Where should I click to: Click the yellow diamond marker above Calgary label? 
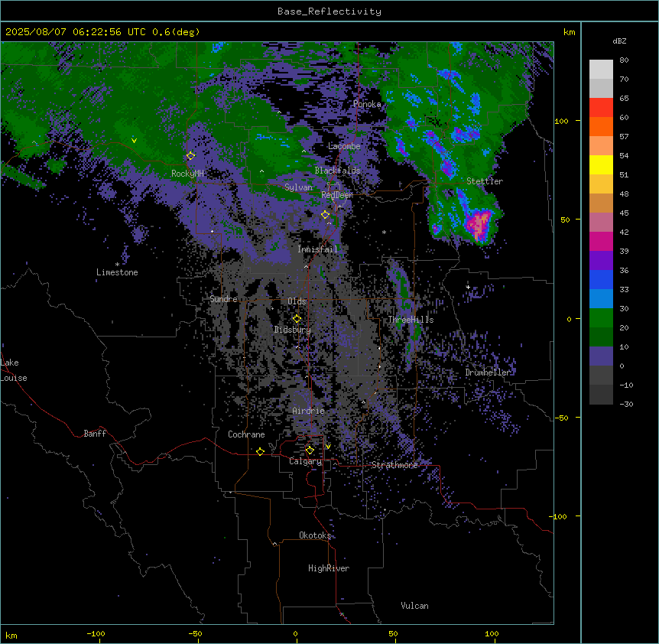tap(310, 450)
